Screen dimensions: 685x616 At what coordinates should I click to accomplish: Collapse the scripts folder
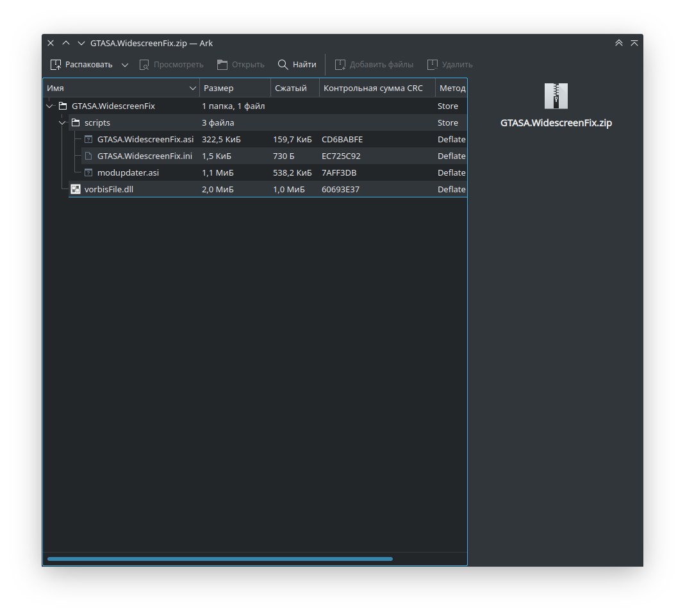tap(62, 123)
